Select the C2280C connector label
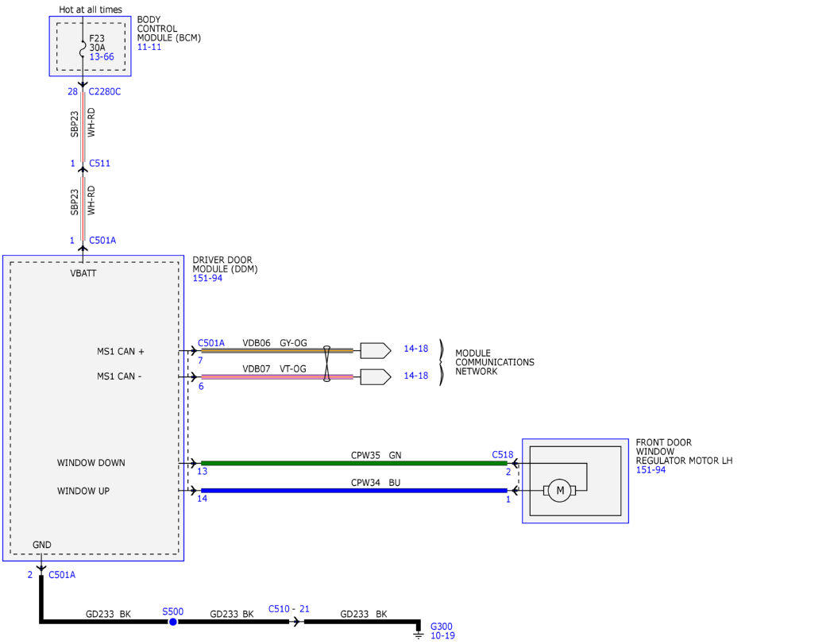Image resolution: width=834 pixels, height=644 pixels. tap(105, 91)
